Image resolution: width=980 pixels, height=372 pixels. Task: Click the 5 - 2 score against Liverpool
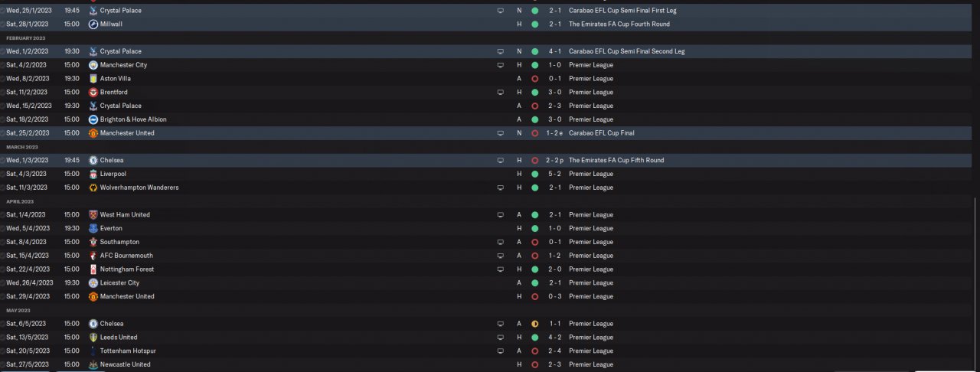[x=555, y=174]
